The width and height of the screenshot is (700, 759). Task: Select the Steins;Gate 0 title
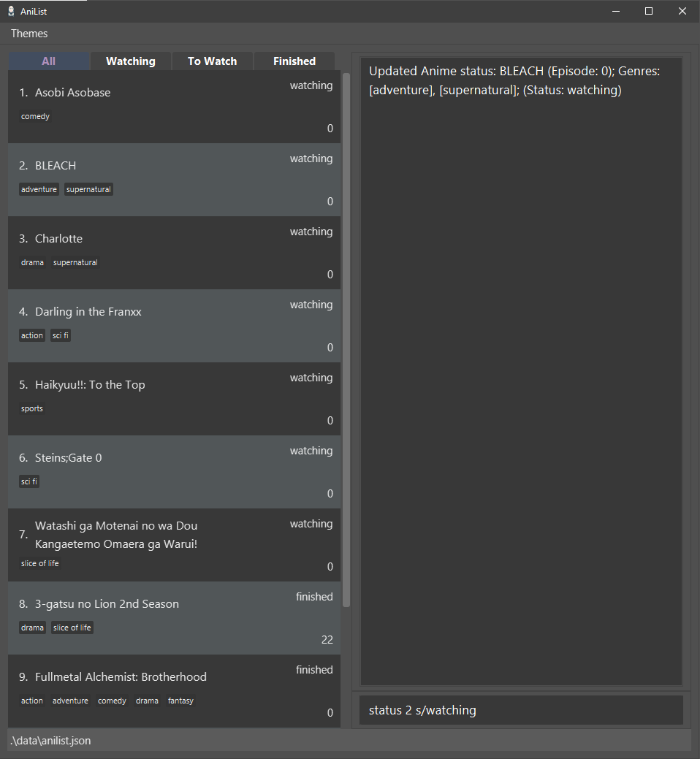tap(68, 458)
